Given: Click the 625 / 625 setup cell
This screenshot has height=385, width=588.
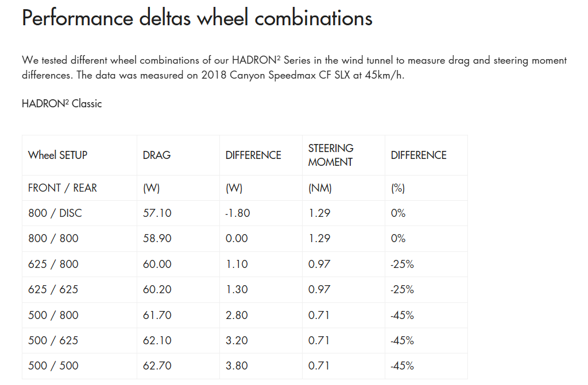Looking at the screenshot, I should (53, 289).
